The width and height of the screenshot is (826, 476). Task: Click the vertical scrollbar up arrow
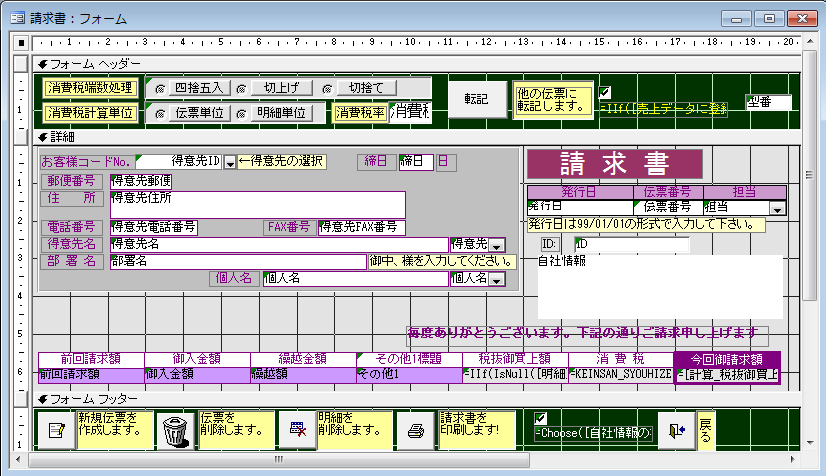point(810,43)
